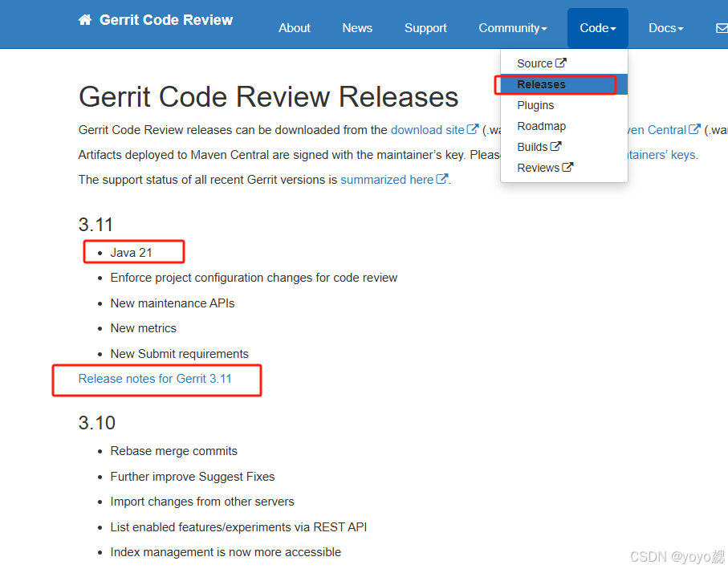Image resolution: width=728 pixels, height=569 pixels.
Task: Click external-link icon after summarized here
Action: coord(441,180)
